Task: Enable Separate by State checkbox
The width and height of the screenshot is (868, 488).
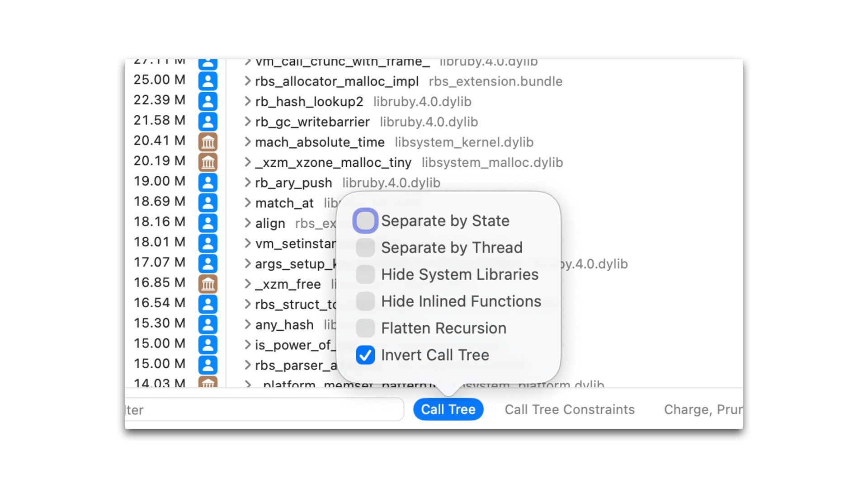Action: (365, 221)
